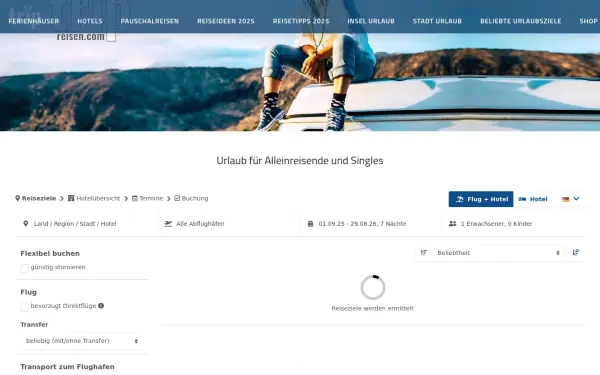Select the Flug + Hotel tab
Viewport: 600px width, 375px height.
[481, 199]
